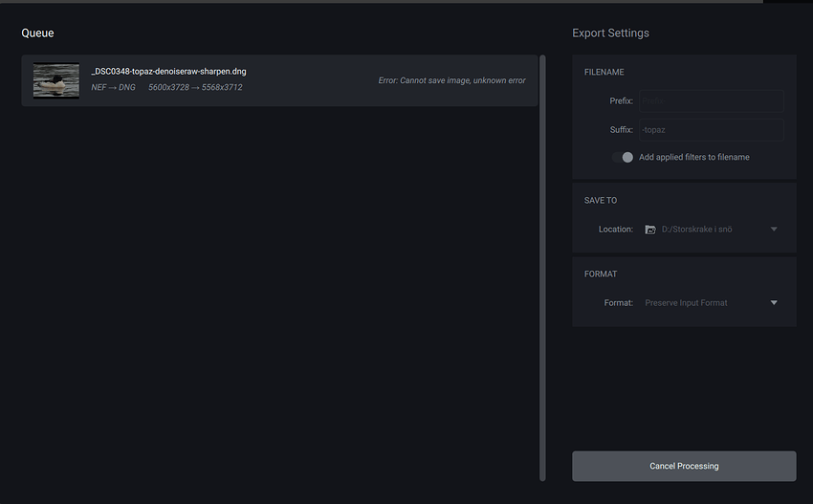Click the SAVE TO section header
This screenshot has height=504, width=813.
(x=601, y=201)
